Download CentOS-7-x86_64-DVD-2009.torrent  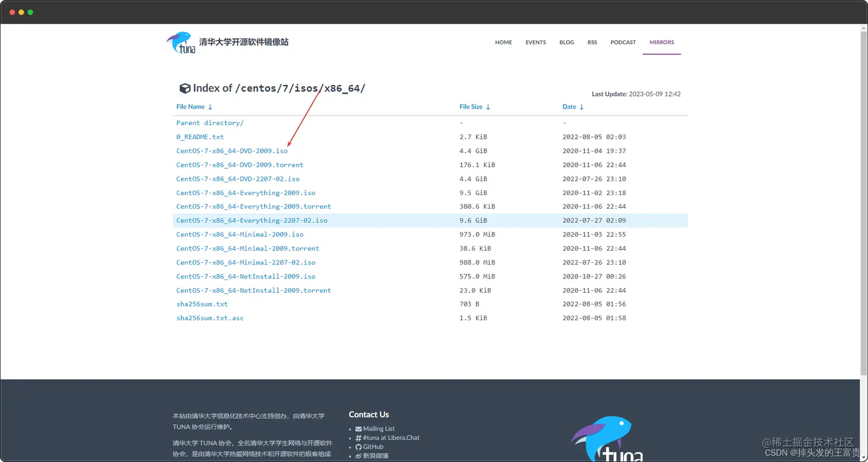pyautogui.click(x=239, y=165)
